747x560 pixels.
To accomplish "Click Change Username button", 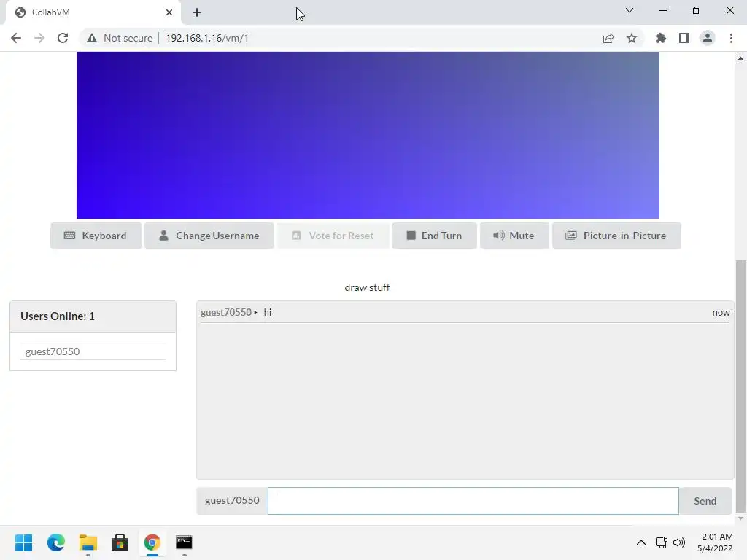I will [209, 236].
